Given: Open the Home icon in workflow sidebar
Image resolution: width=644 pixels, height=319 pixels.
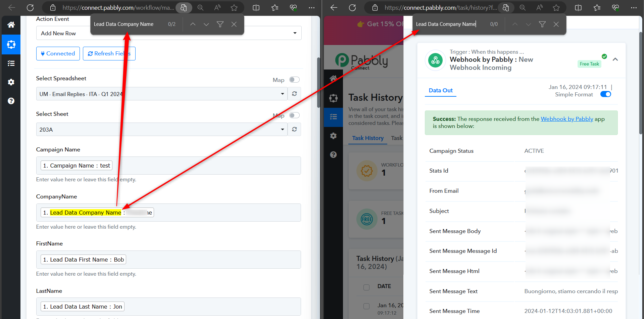Looking at the screenshot, I should [11, 25].
